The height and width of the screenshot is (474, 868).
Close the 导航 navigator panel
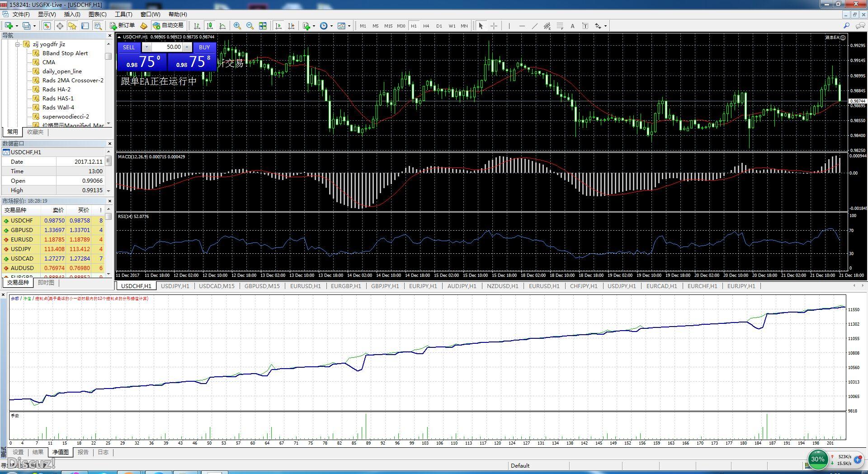pyautogui.click(x=109, y=35)
